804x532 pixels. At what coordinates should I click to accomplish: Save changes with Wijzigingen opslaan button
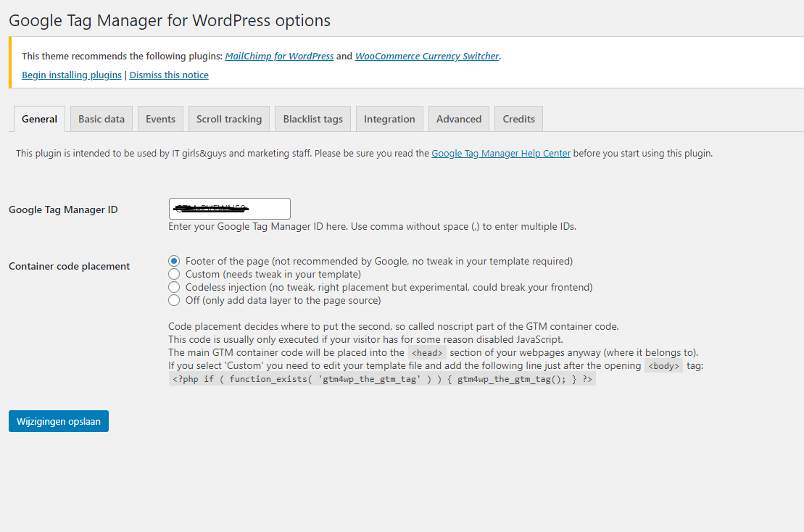pos(59,421)
